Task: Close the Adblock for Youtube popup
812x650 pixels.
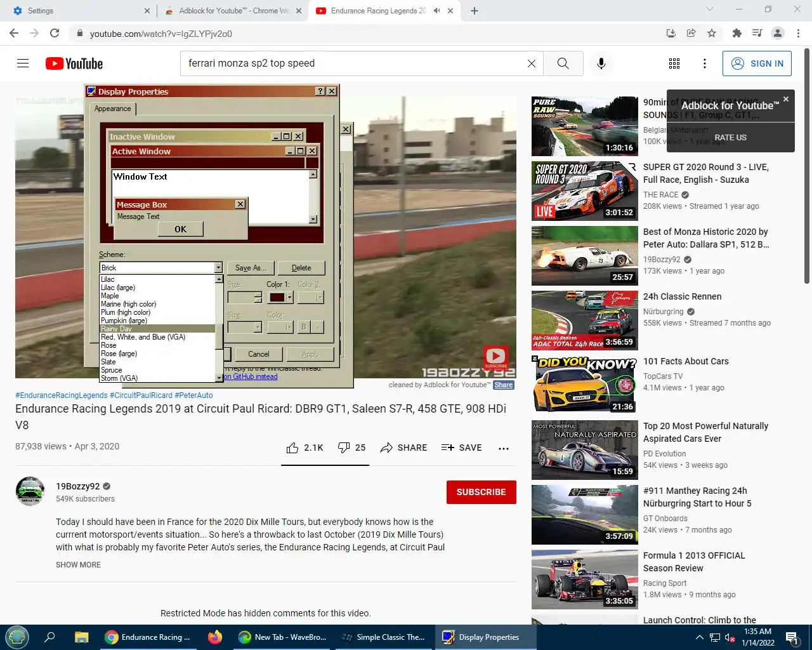Action: coord(786,99)
